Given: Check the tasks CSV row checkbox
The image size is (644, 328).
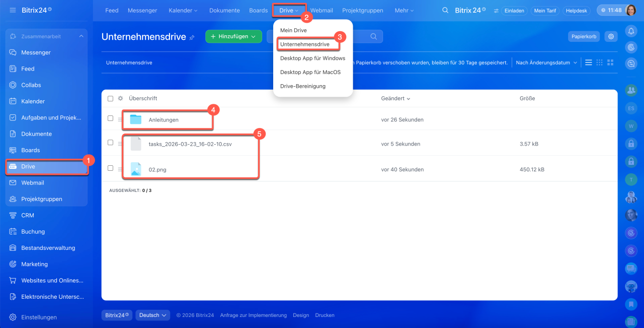Looking at the screenshot, I should point(111,143).
